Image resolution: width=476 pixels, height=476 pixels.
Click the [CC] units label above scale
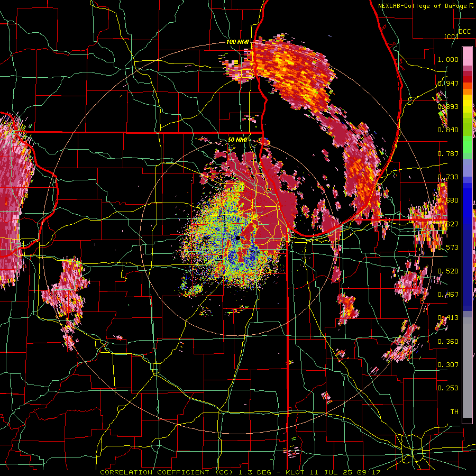(x=452, y=36)
